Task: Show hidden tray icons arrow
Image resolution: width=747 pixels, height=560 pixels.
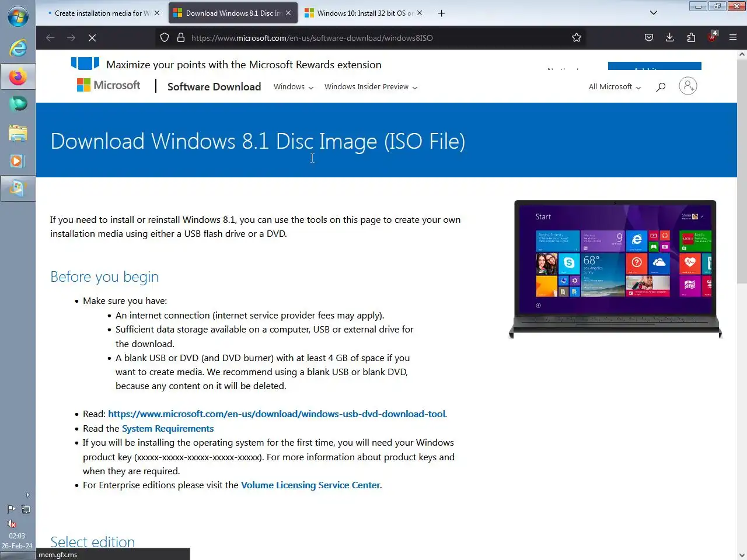Action: coord(27,495)
